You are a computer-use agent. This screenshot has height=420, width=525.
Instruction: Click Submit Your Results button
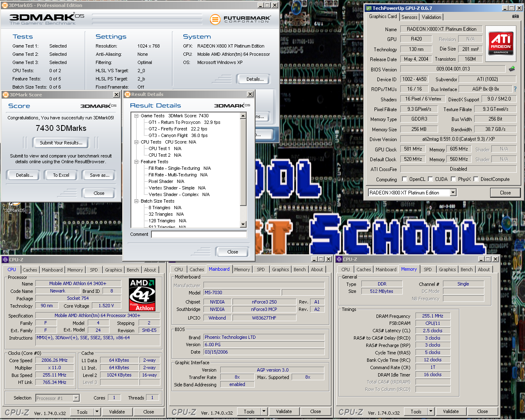[x=61, y=143]
